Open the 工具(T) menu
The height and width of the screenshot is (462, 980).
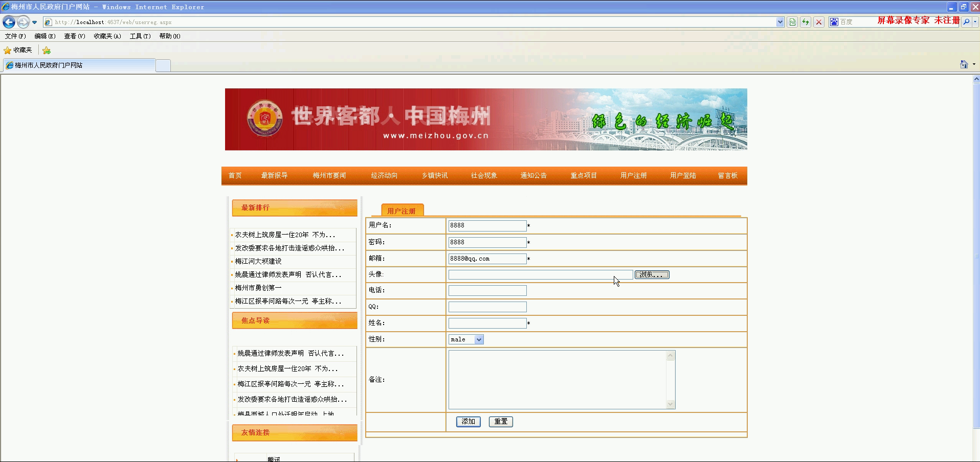pos(140,36)
